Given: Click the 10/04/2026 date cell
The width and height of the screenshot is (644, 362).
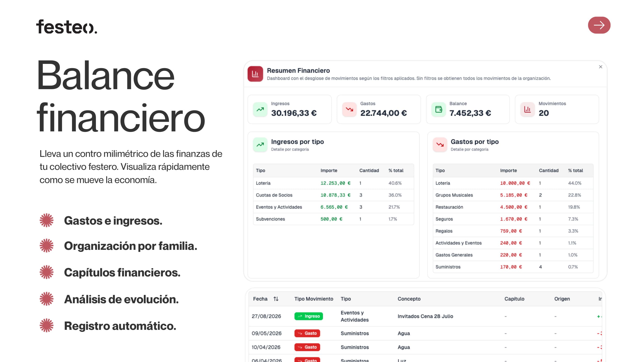Looking at the screenshot, I should [x=266, y=347].
